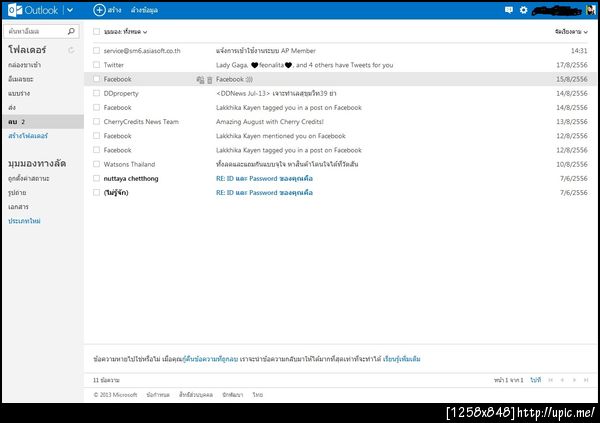600x423 pixels.
Task: Click the next page arrow icon
Action: pos(574,380)
